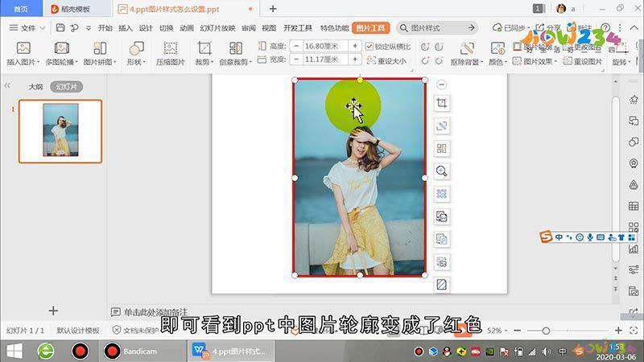Click the width value field 11.17厘米
The image size is (644, 362).
(325, 60)
